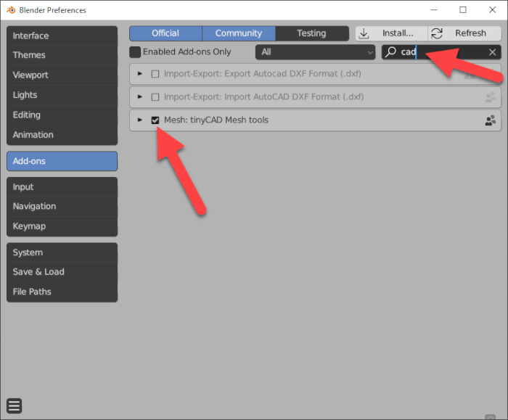Click Import-Export: Import AutoCAD DXF label
Viewport: 508px width, 420px height.
[263, 96]
